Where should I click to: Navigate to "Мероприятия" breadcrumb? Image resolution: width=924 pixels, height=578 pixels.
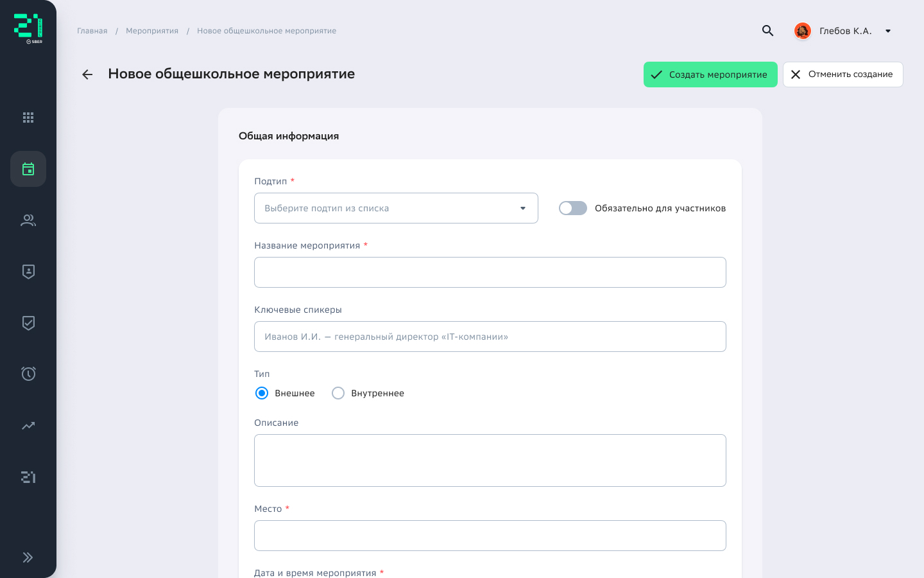click(x=152, y=31)
